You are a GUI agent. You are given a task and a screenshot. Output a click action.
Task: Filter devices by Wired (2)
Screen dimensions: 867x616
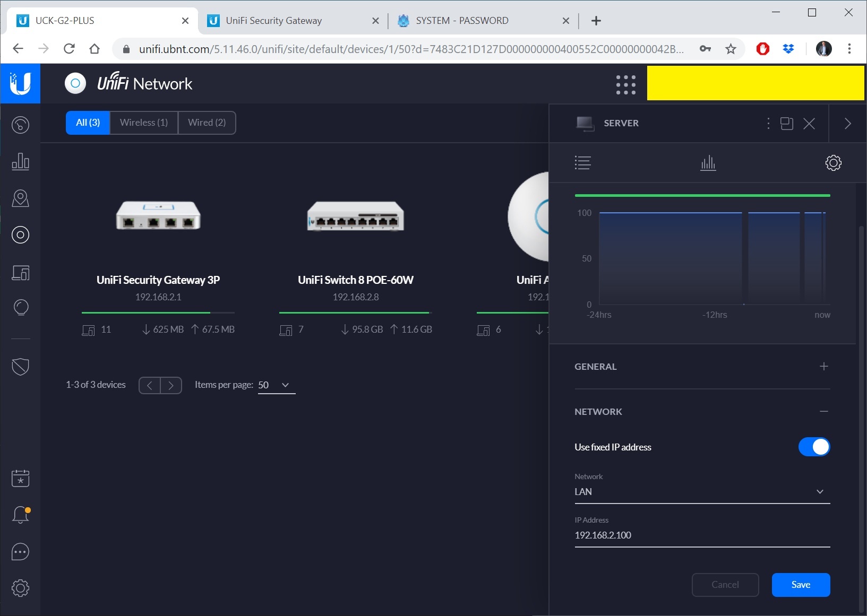point(207,123)
